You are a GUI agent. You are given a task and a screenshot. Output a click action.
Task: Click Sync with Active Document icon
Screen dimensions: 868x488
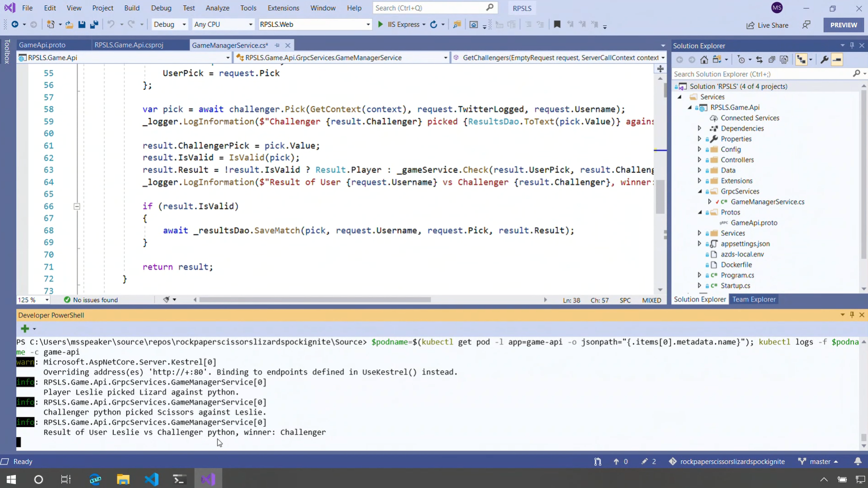point(759,60)
